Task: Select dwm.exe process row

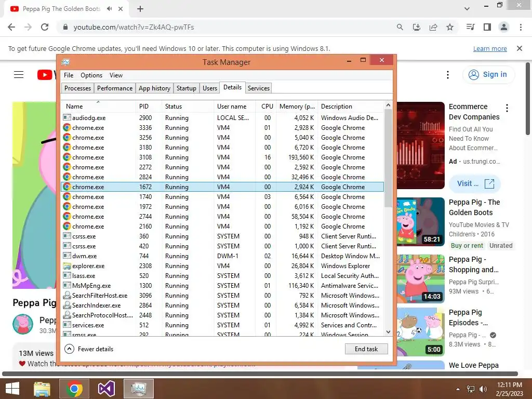Action: click(x=222, y=256)
